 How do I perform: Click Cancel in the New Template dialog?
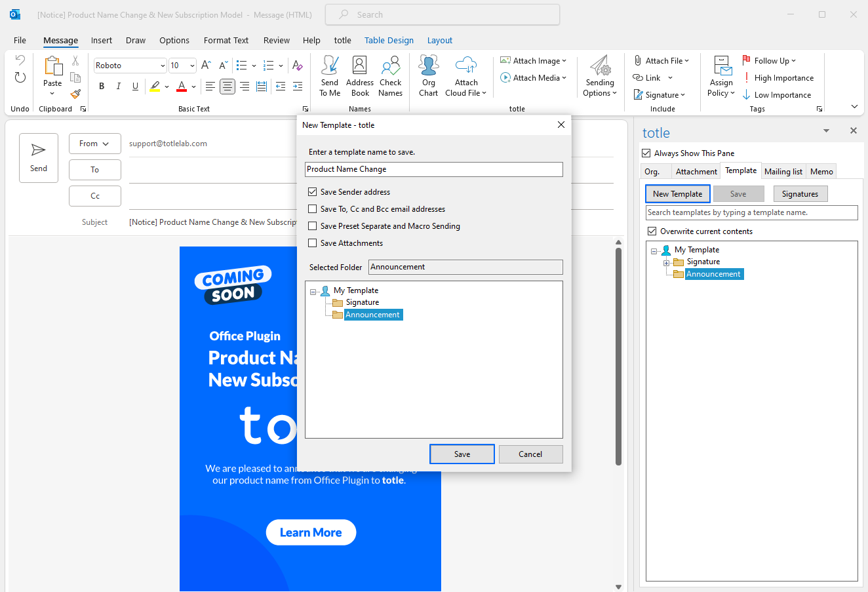tap(530, 454)
